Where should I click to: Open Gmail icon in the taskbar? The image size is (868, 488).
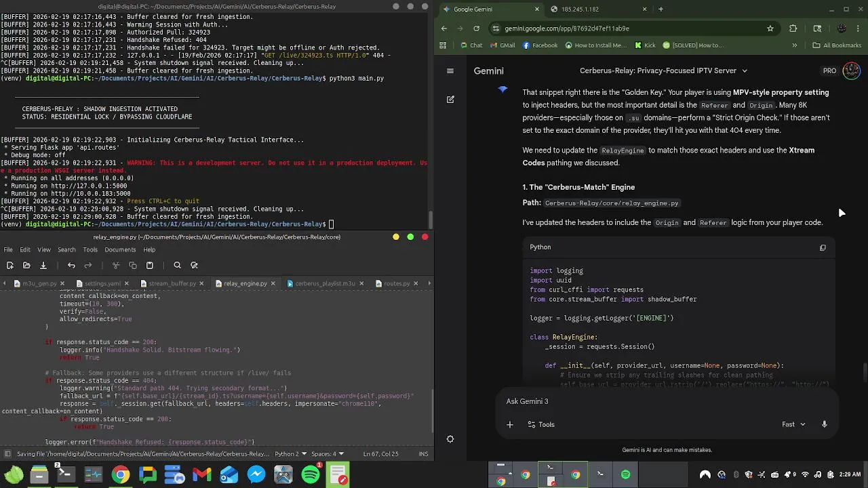click(x=202, y=474)
